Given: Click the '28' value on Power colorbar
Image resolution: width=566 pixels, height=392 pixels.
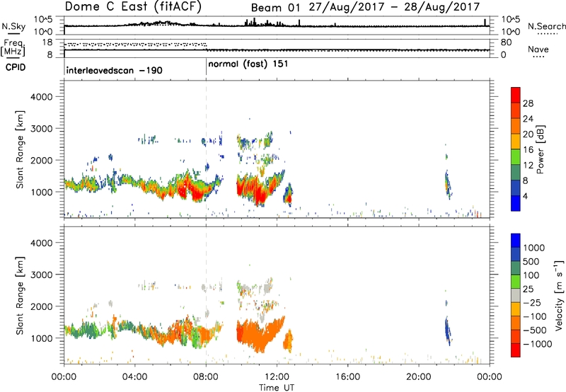Looking at the screenshot, I should [528, 103].
